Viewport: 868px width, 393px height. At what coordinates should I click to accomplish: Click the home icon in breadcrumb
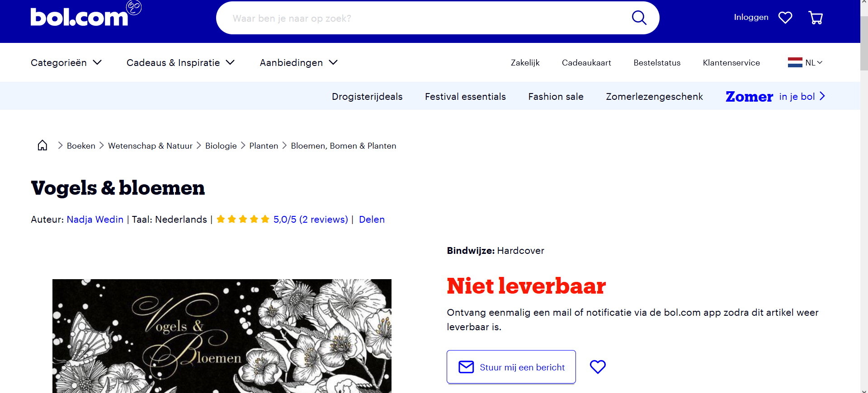(42, 145)
